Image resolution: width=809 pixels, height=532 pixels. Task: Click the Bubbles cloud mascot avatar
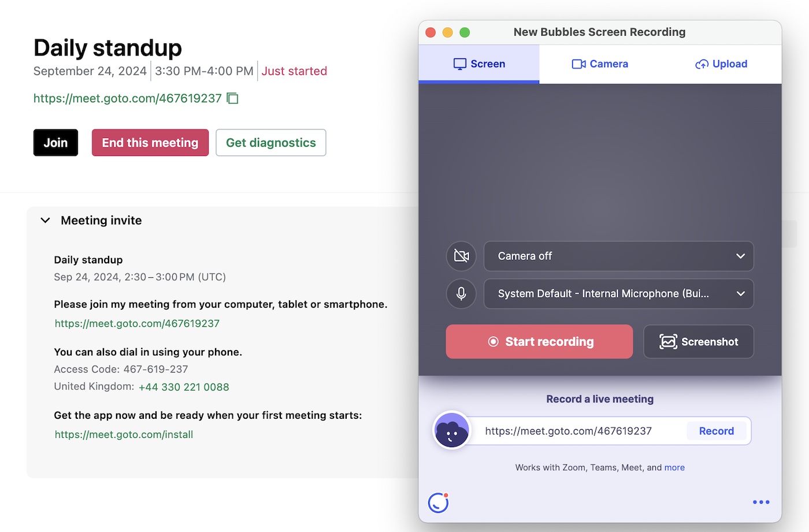pos(452,430)
